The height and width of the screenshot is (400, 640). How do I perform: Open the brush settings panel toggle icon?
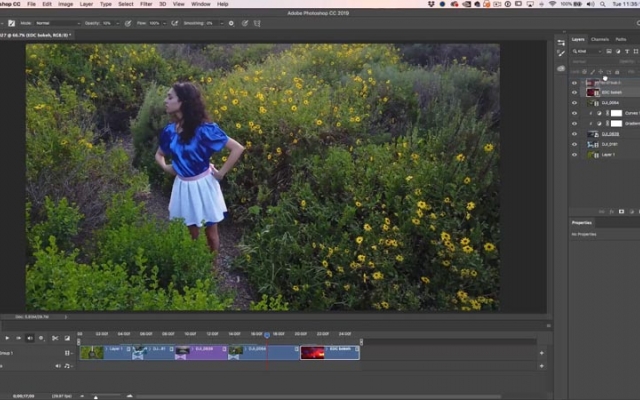(11, 23)
